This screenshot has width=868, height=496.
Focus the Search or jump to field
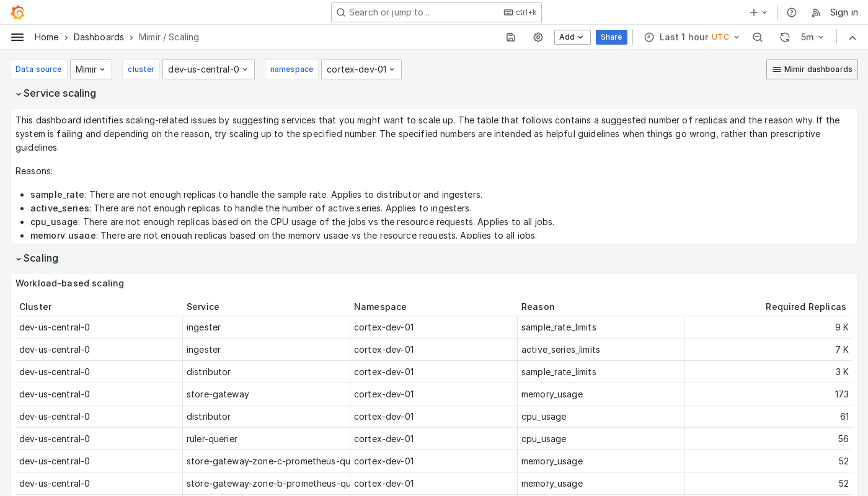click(436, 12)
